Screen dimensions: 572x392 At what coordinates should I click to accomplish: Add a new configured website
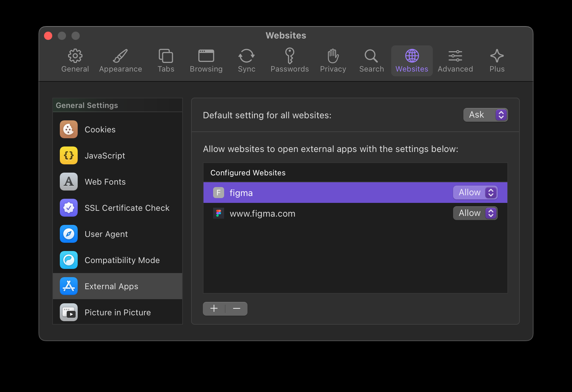tap(214, 308)
